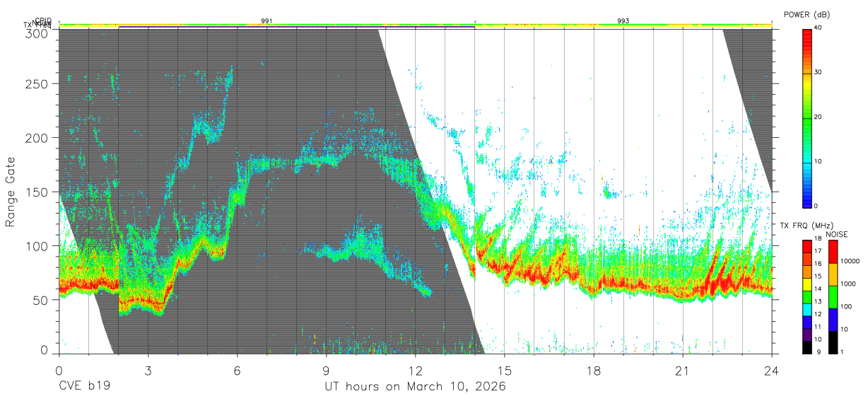Click x-axis hour label '12'
This screenshot has width=868, height=401.
click(x=415, y=370)
